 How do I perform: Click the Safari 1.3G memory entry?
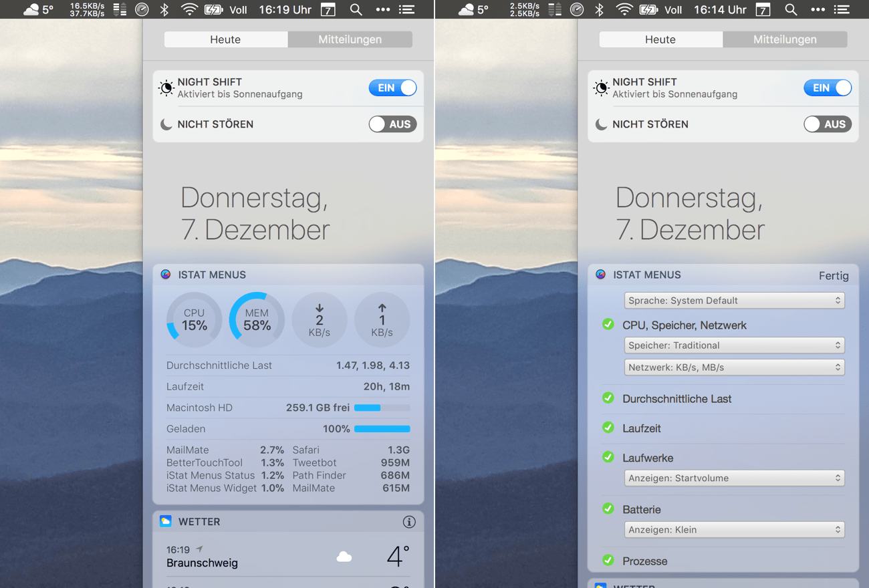click(351, 450)
